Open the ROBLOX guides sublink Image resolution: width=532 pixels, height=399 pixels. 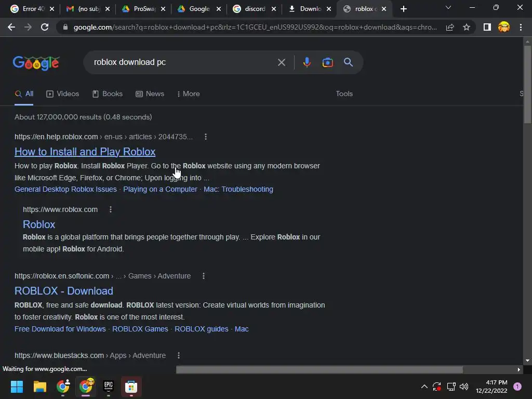click(x=201, y=329)
